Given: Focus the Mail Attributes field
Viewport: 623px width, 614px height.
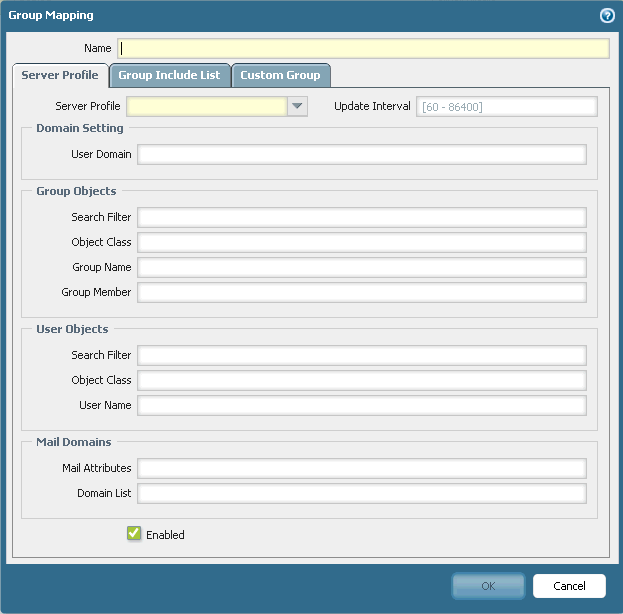Looking at the screenshot, I should [361, 468].
